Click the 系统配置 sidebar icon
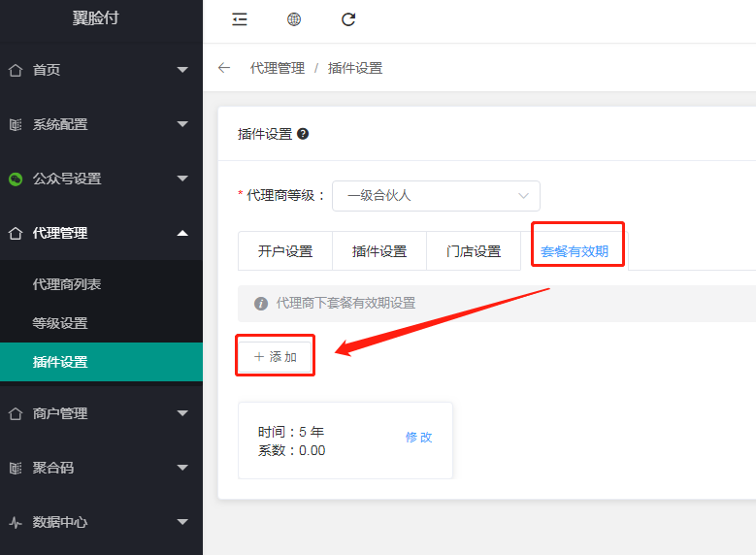 pyautogui.click(x=16, y=125)
